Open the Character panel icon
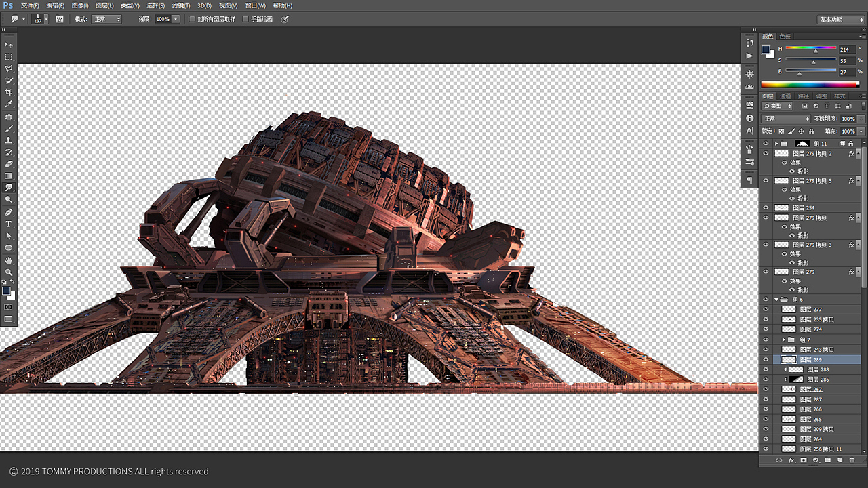 [749, 130]
